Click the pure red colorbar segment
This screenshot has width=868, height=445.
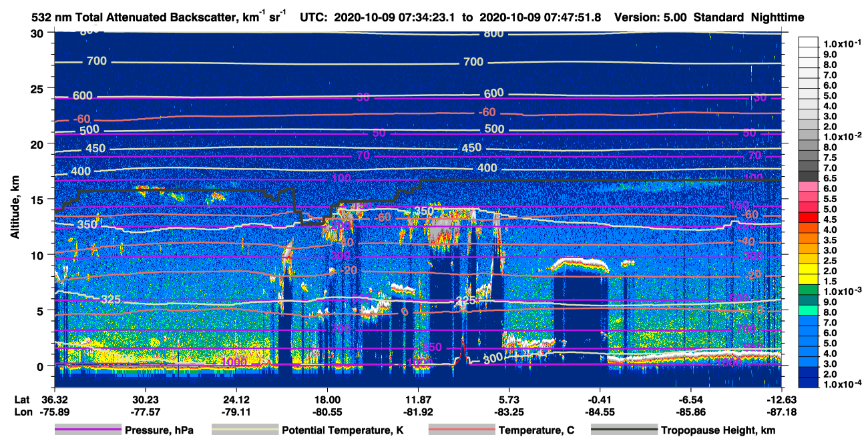[x=810, y=217]
